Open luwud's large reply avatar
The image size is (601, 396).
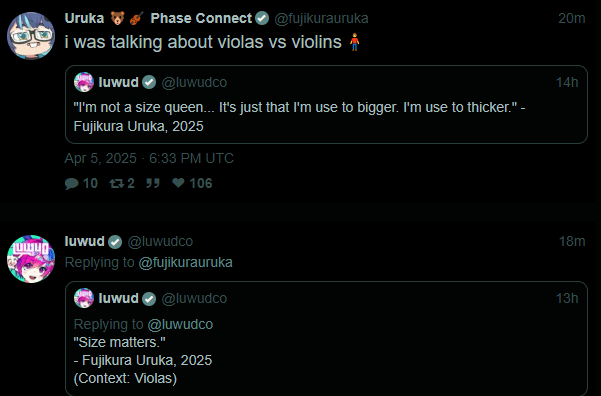pos(31,259)
